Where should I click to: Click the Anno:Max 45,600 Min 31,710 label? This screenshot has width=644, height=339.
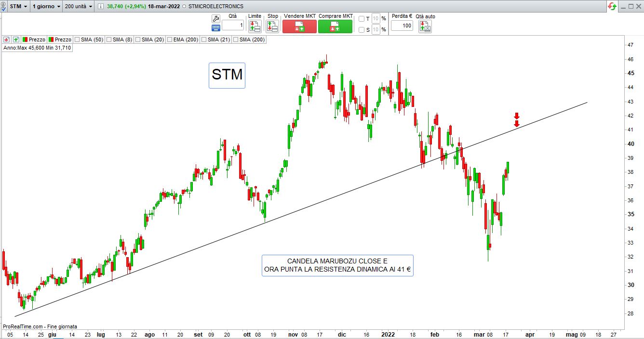coord(37,48)
